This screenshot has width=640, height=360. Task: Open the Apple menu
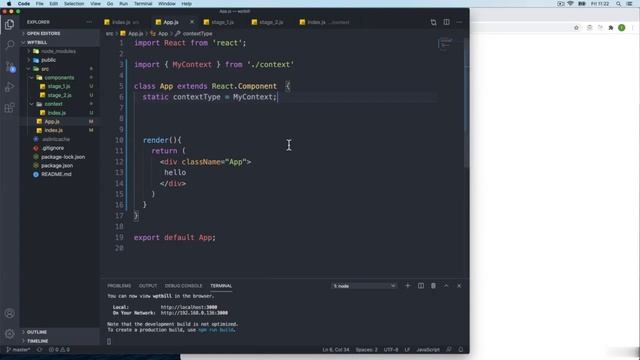pyautogui.click(x=9, y=4)
